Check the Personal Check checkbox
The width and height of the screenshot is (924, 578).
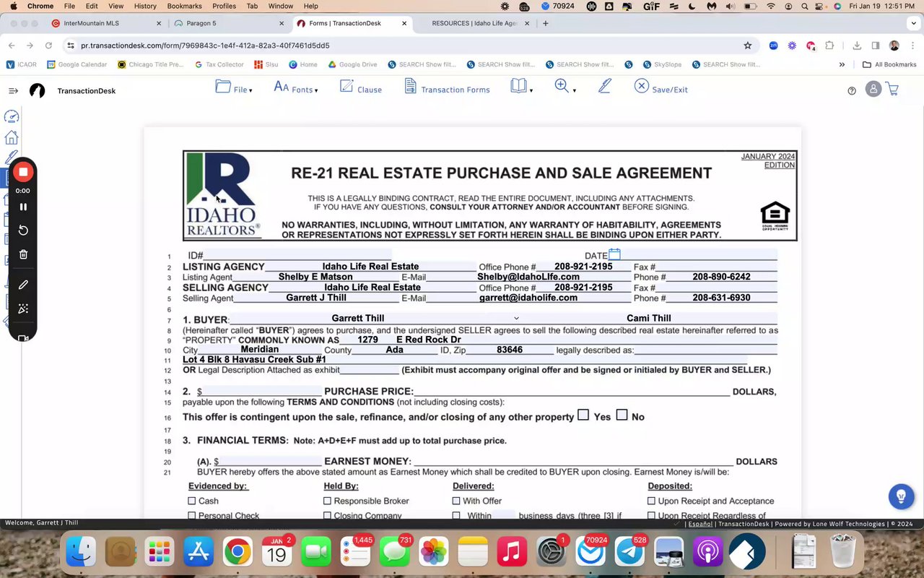tap(192, 516)
